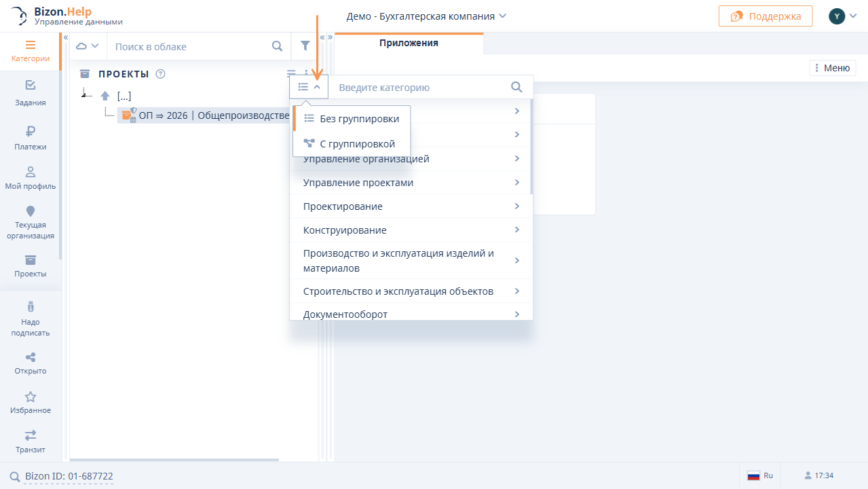
Task: Switch language using the Ru flag
Action: click(760, 475)
